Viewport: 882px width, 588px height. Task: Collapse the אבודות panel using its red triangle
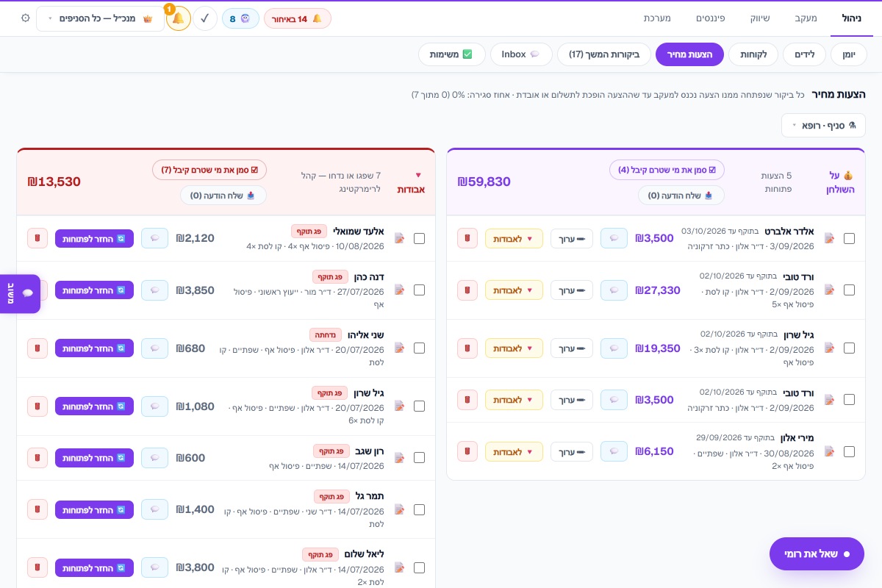point(418,175)
